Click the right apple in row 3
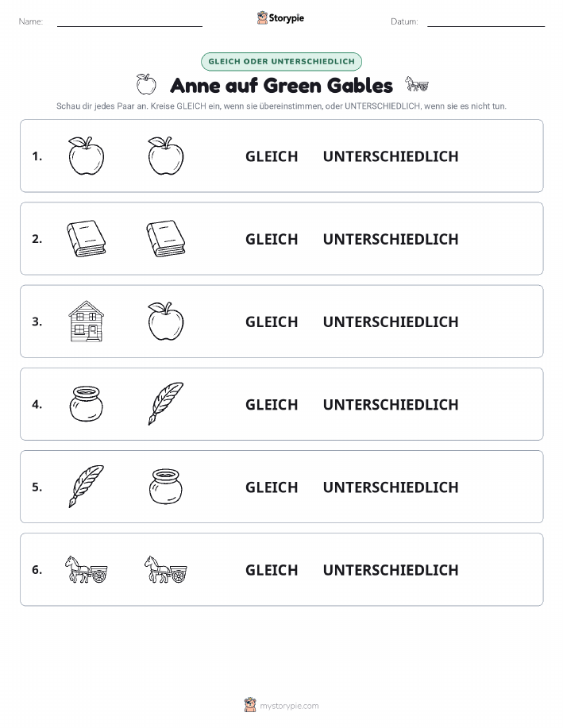Viewport: 563px width, 728px height. click(x=166, y=322)
